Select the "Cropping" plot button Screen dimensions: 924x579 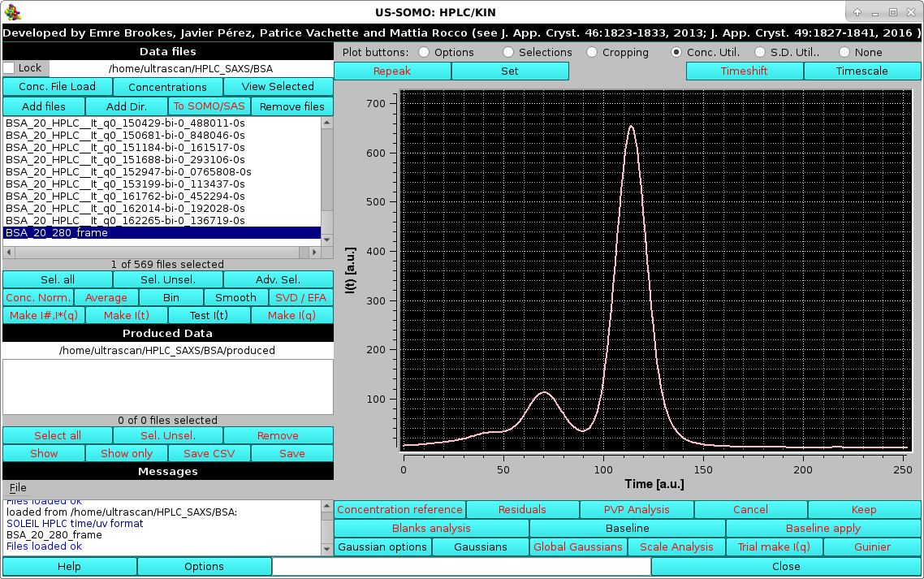591,53
